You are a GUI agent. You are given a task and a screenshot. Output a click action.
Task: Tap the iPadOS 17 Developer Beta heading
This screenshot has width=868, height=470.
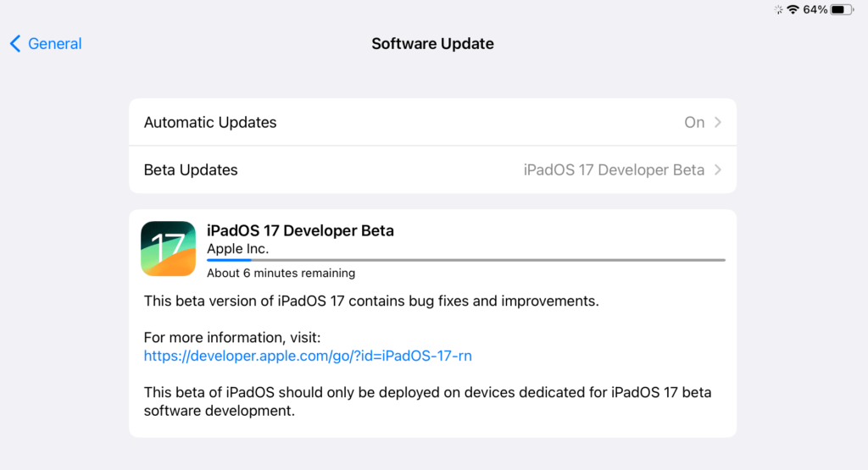301,230
